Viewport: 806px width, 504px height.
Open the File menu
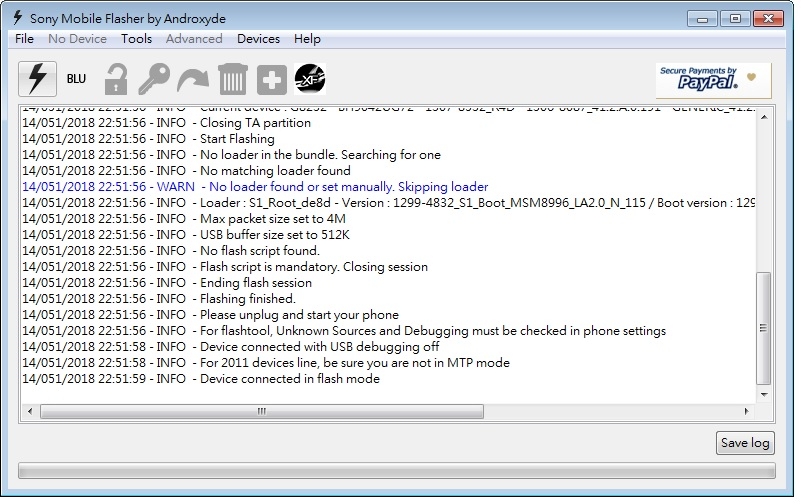point(24,39)
